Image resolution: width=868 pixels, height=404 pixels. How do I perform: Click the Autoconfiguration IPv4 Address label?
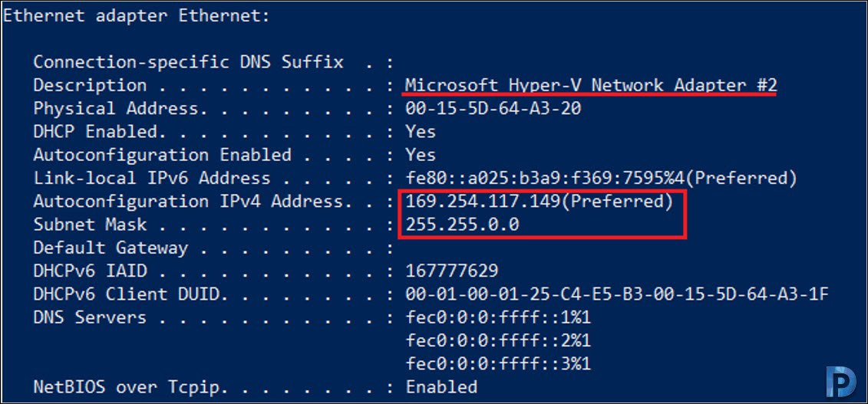click(x=188, y=201)
